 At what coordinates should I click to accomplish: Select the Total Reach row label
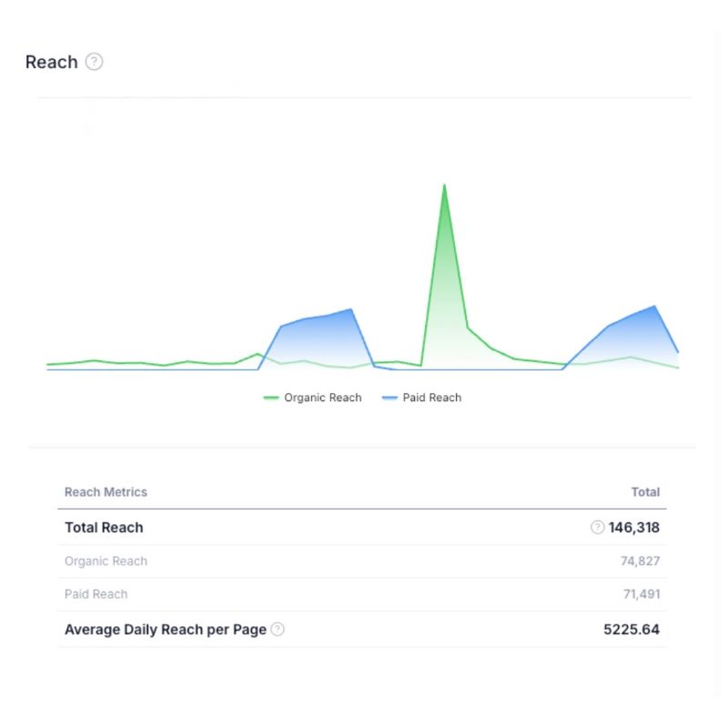pyautogui.click(x=104, y=527)
